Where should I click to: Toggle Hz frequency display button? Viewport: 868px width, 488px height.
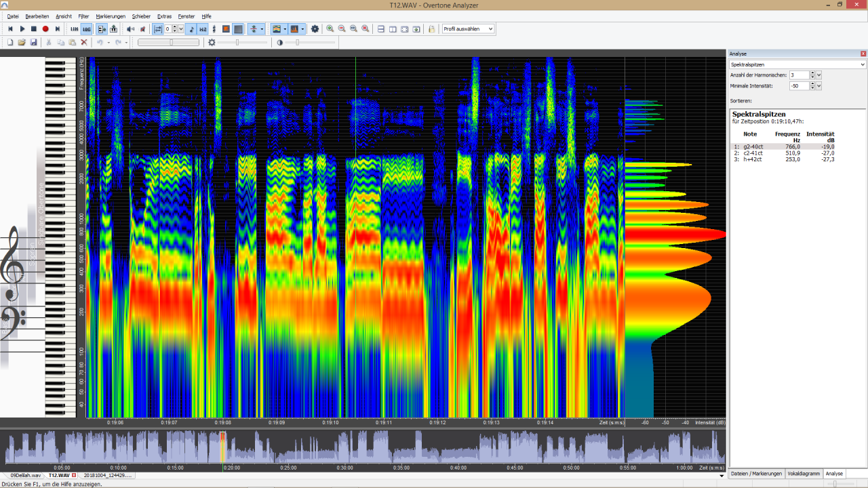coord(203,29)
